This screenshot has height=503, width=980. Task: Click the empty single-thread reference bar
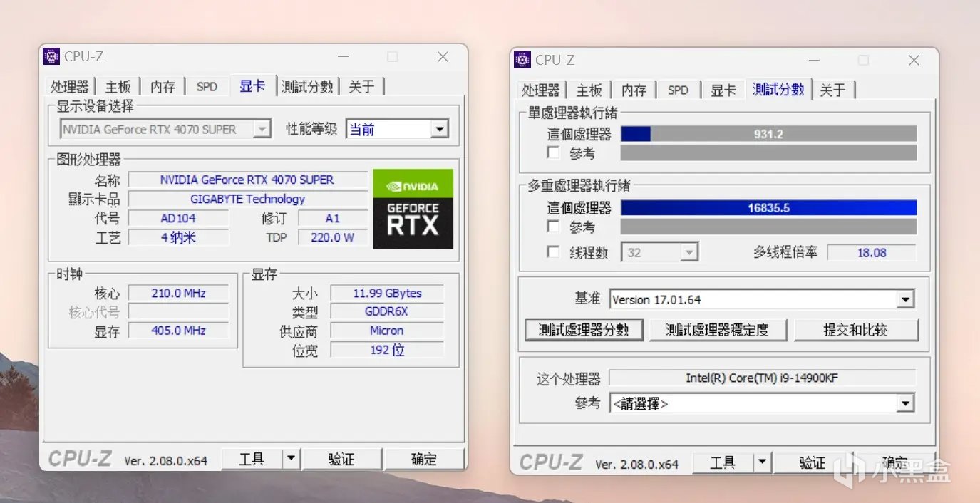tap(768, 152)
